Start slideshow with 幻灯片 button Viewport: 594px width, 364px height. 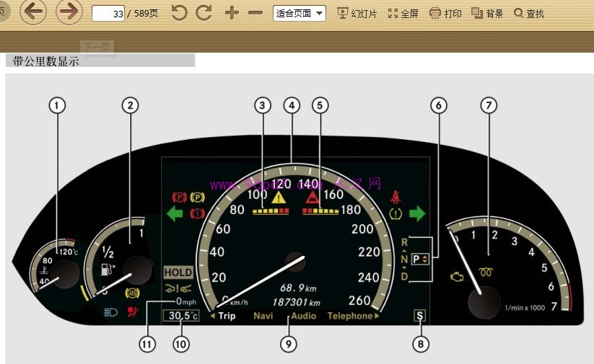357,14
